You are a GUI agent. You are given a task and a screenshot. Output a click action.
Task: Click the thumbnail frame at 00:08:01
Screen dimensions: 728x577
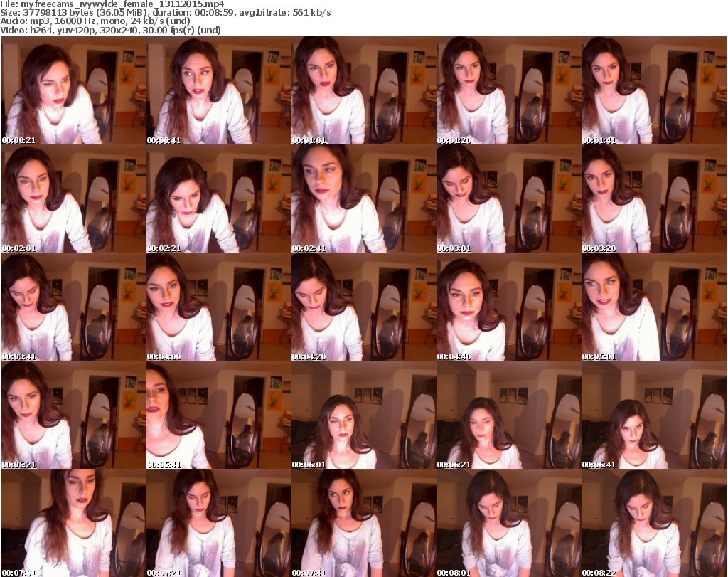[509, 523]
